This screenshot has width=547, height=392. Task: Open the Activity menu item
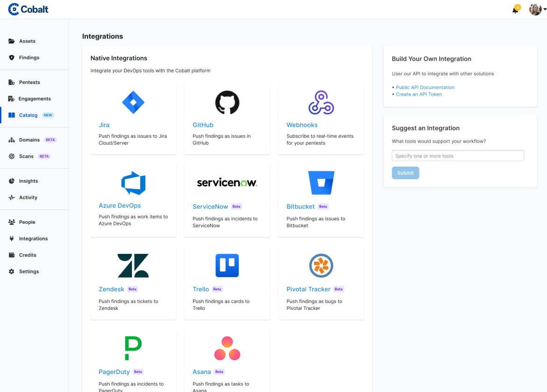28,197
